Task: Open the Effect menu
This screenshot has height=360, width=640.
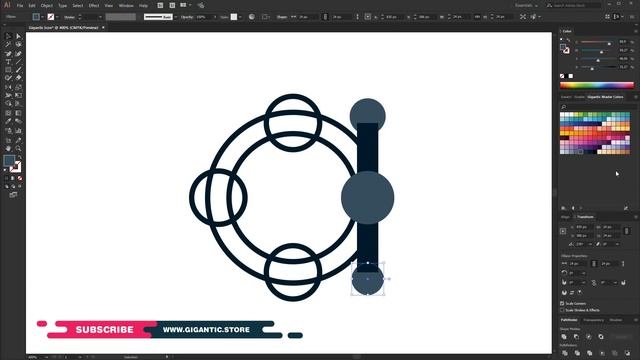Action: pos(94,6)
